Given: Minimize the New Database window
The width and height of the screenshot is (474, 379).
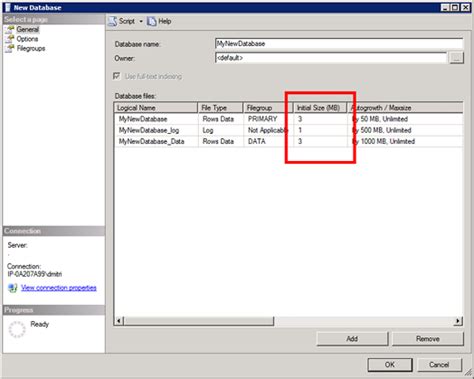Looking at the screenshot, I should tap(445, 7).
